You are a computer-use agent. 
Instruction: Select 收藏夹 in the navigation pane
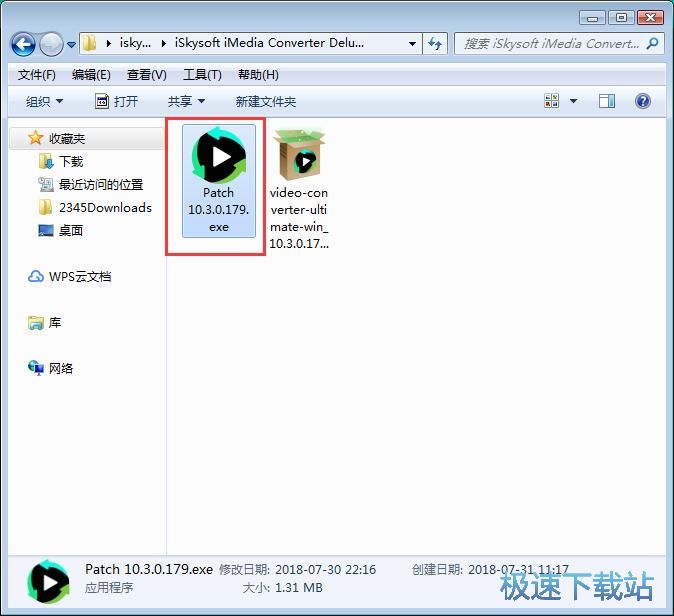[x=67, y=138]
